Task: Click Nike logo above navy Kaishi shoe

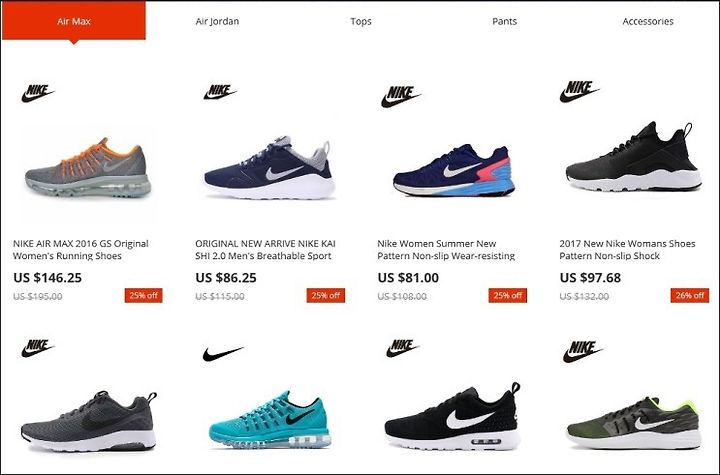Action: tap(220, 92)
